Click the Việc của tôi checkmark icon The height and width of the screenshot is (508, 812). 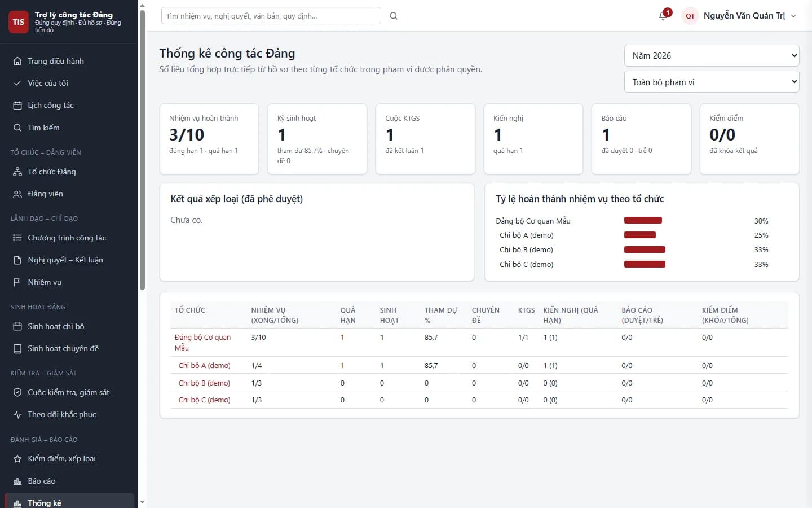17,83
